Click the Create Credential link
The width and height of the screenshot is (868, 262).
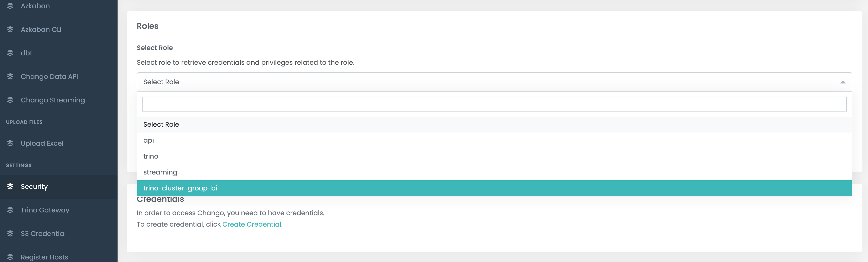pyautogui.click(x=252, y=224)
